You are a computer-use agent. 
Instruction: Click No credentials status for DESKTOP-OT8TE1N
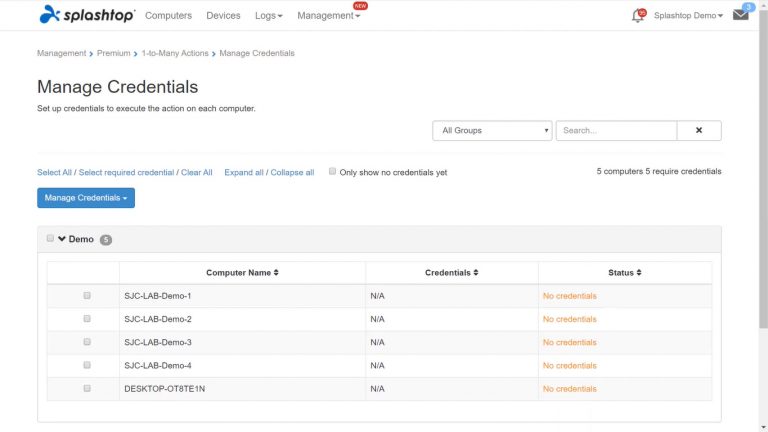pyautogui.click(x=570, y=388)
